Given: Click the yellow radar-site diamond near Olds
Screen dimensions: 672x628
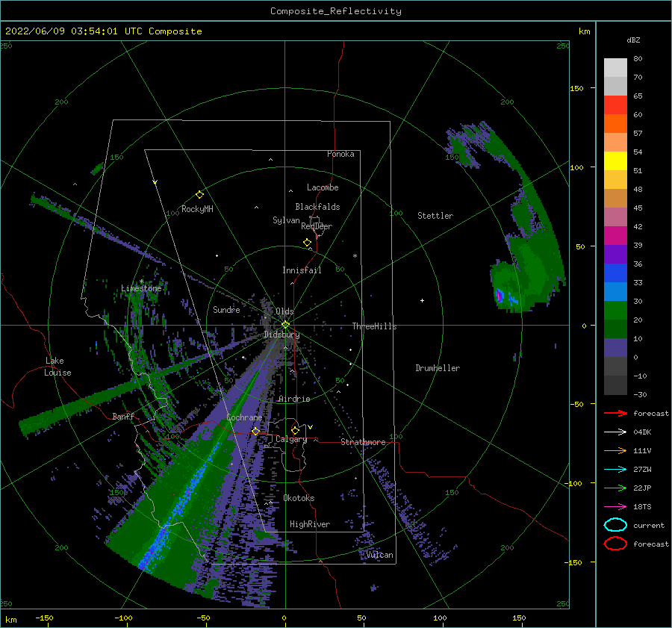Looking at the screenshot, I should 285,325.
